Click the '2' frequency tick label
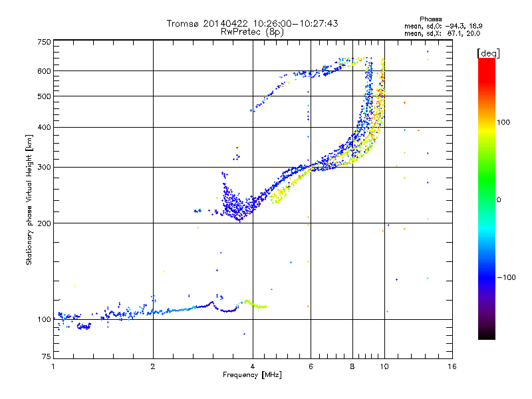The height and width of the screenshot is (399, 532). coord(153,366)
